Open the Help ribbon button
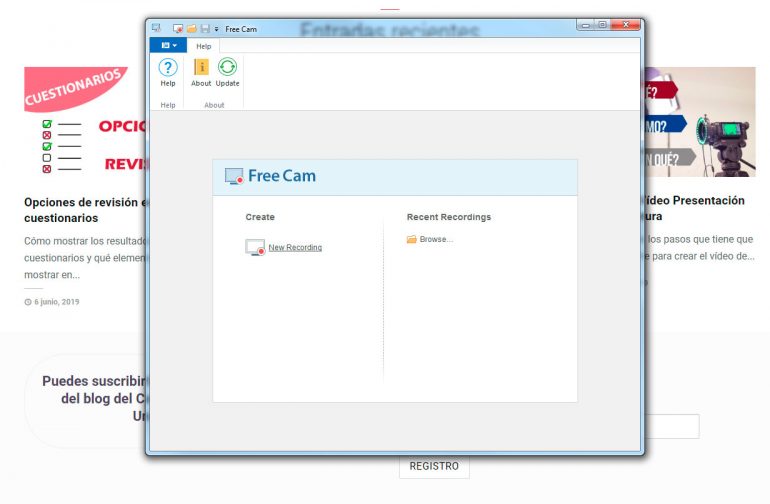This screenshot has height=504, width=770. click(x=167, y=73)
